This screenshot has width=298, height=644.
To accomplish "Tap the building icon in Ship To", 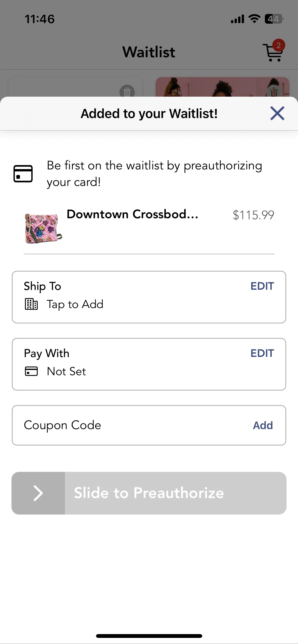I will point(31,304).
